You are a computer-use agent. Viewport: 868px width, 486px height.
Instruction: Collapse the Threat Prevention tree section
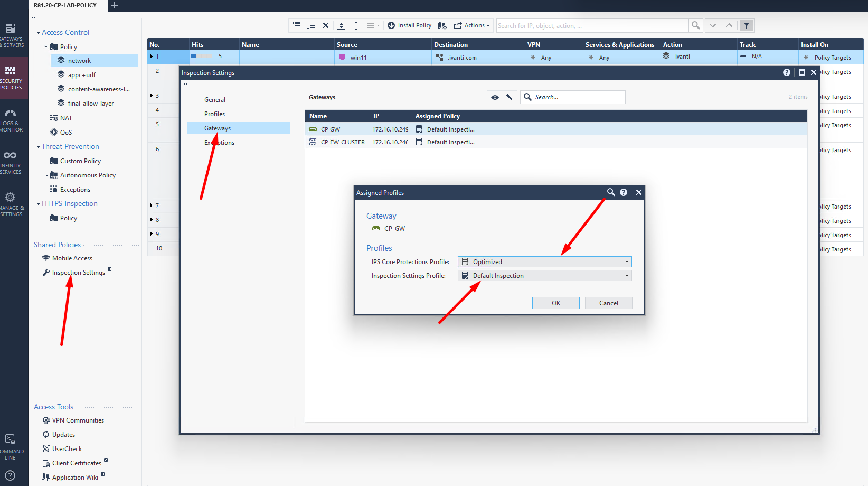(x=38, y=147)
